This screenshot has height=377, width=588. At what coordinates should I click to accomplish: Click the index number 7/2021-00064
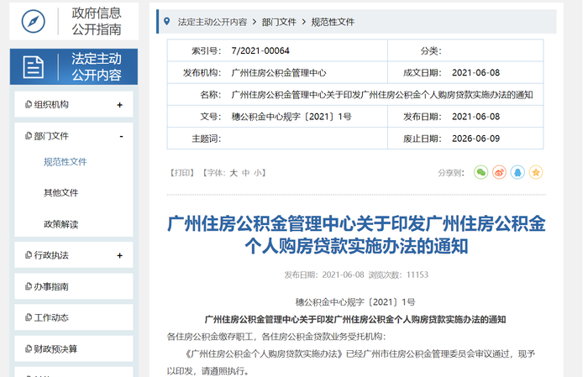[x=260, y=50]
